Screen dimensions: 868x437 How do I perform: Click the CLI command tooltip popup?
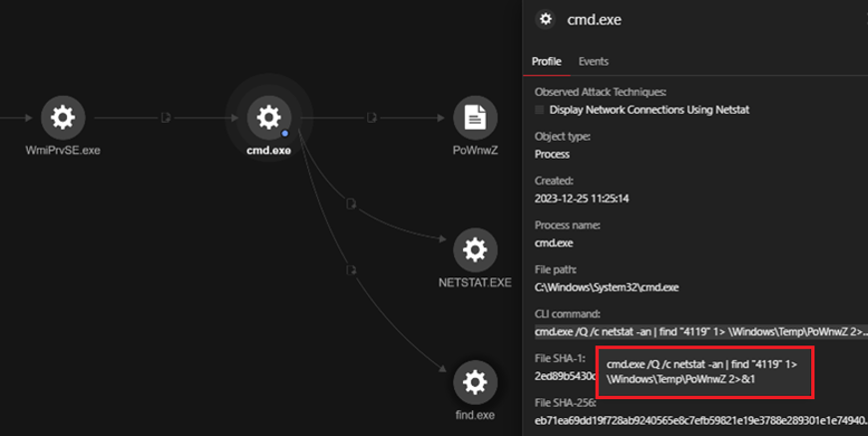[x=705, y=372]
